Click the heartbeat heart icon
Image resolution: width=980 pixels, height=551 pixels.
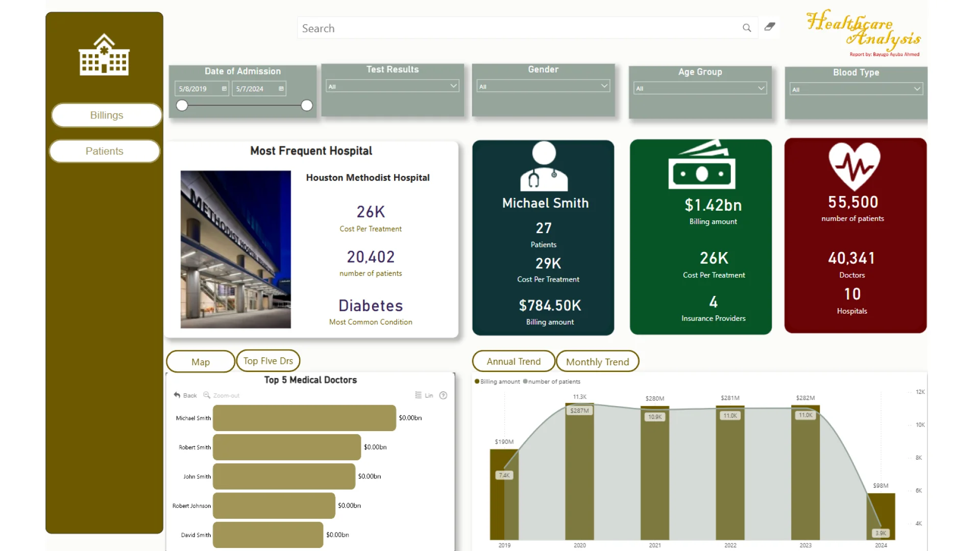pyautogui.click(x=854, y=165)
